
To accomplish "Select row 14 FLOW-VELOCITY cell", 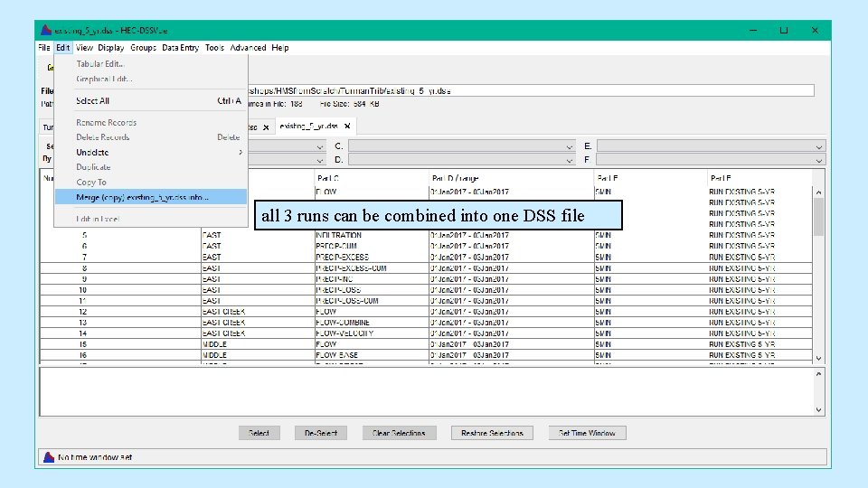I will click(372, 333).
